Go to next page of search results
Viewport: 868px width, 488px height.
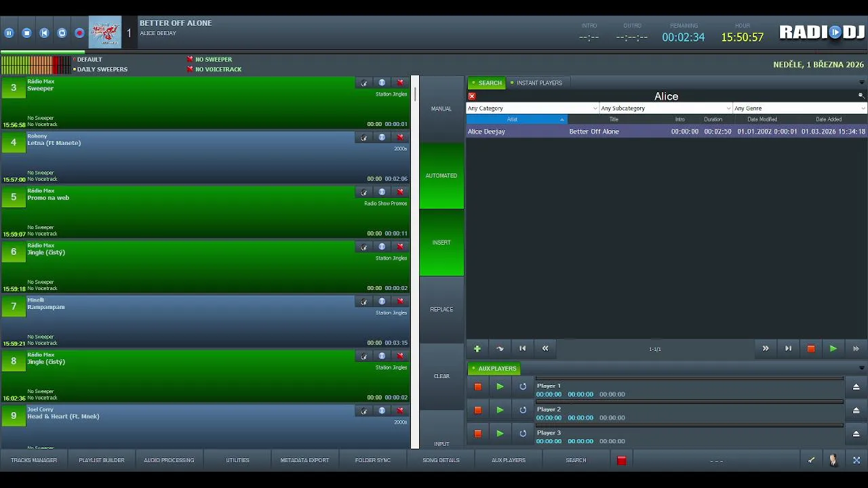point(766,349)
